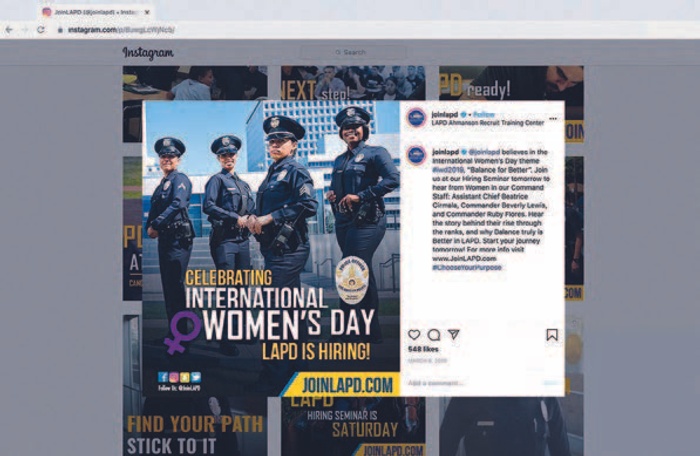The width and height of the screenshot is (700, 456).
Task: Save the post with the bookmark icon
Action: click(552, 335)
